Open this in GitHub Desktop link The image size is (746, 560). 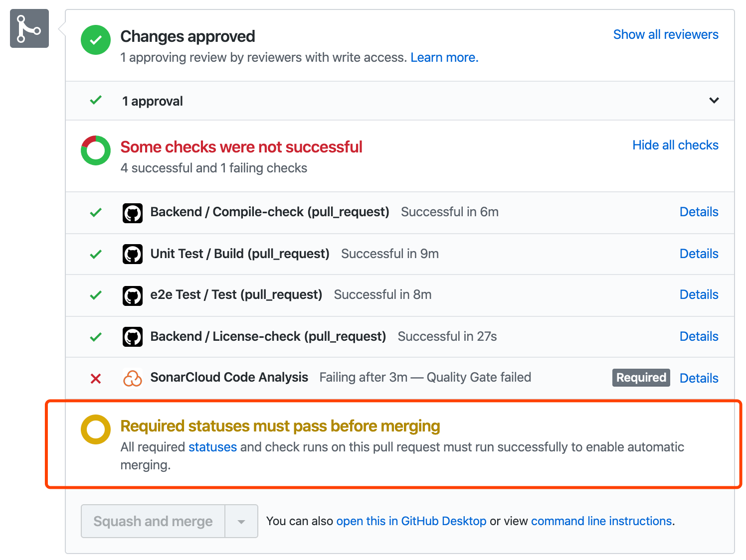[411, 521]
